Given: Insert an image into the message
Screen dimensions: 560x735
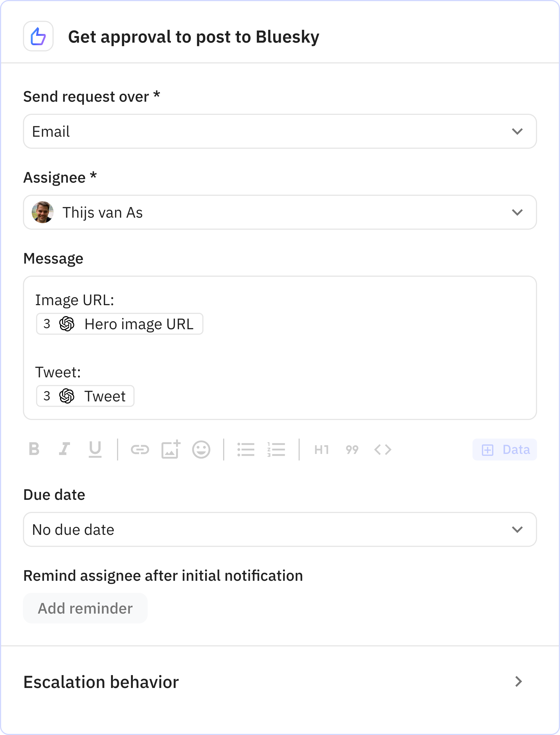Looking at the screenshot, I should point(171,449).
